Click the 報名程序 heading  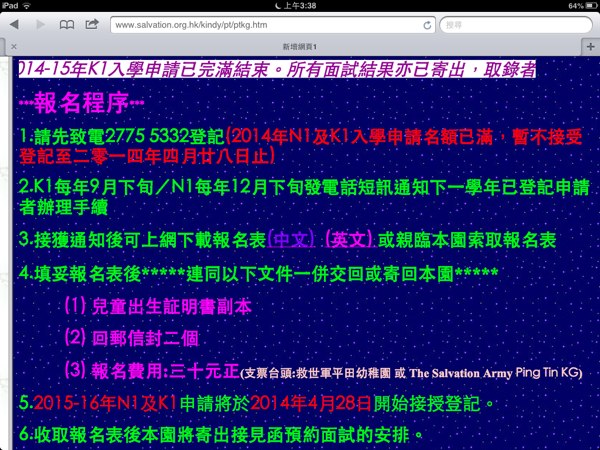click(82, 102)
